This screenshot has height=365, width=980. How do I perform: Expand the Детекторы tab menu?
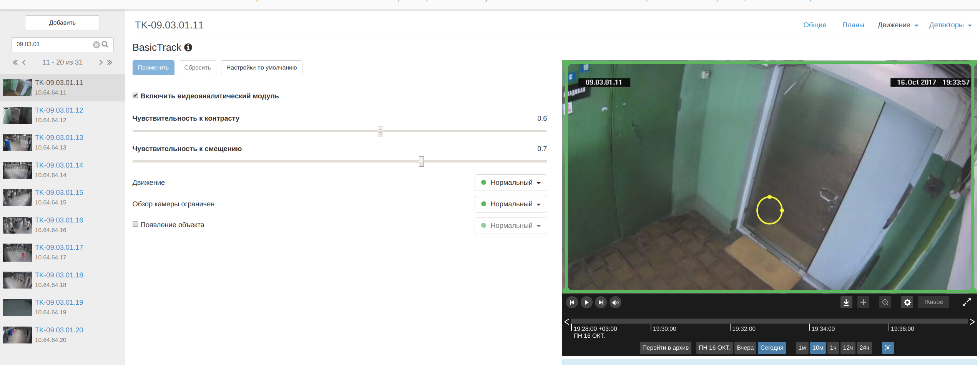[950, 25]
